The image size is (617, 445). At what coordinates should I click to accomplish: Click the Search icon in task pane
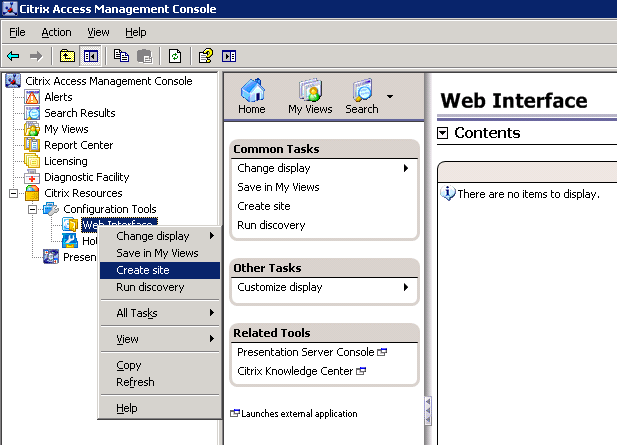pos(362,90)
